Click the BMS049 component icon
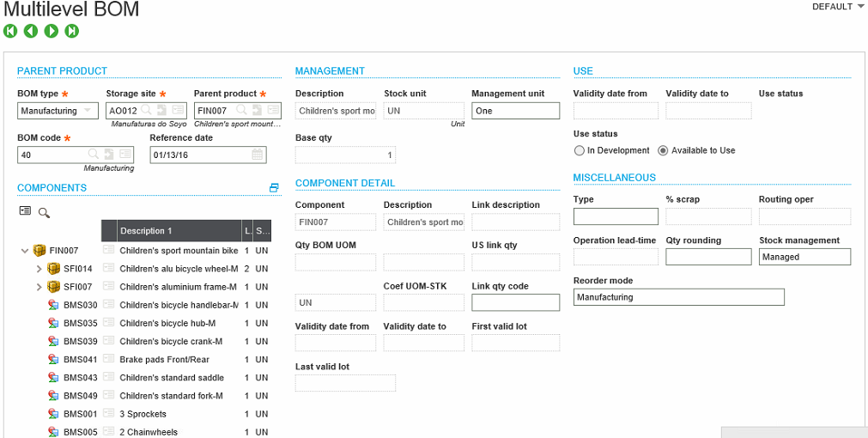The image size is (868, 438). point(53,395)
